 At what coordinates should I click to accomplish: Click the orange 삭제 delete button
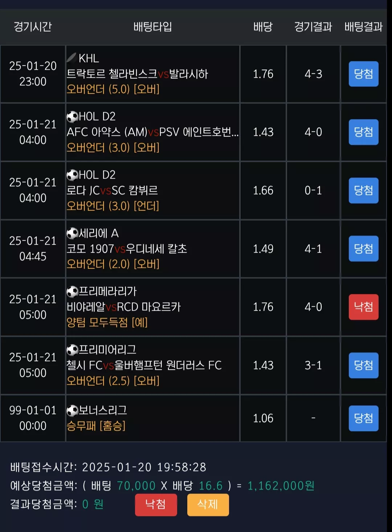(208, 504)
